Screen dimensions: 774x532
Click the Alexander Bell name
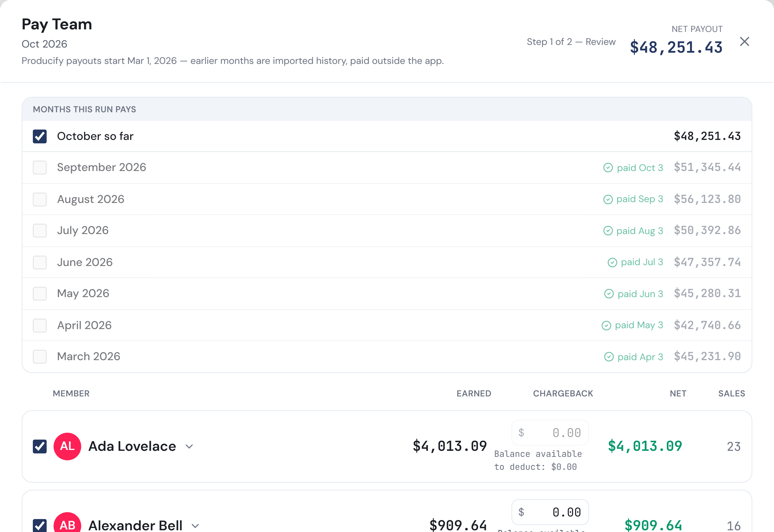tap(135, 525)
